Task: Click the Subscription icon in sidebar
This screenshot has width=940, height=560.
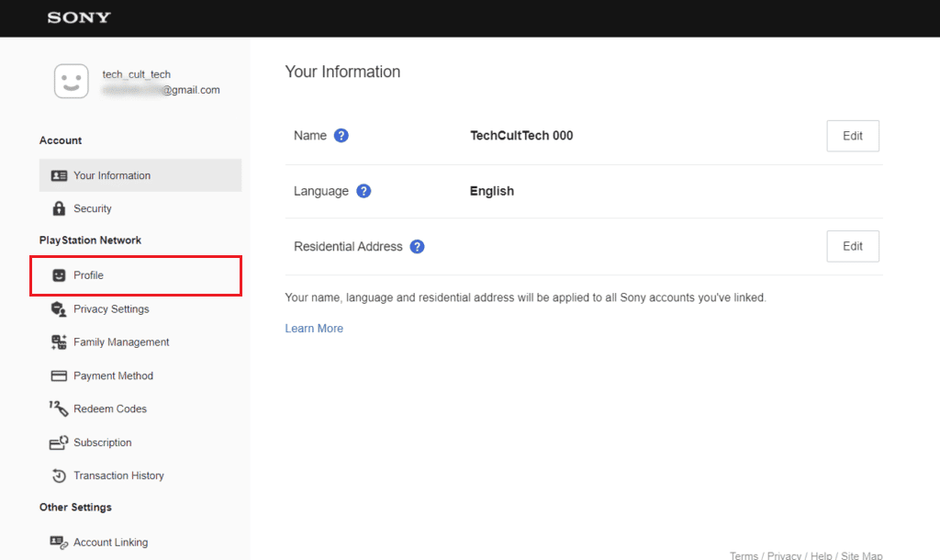Action: (59, 442)
